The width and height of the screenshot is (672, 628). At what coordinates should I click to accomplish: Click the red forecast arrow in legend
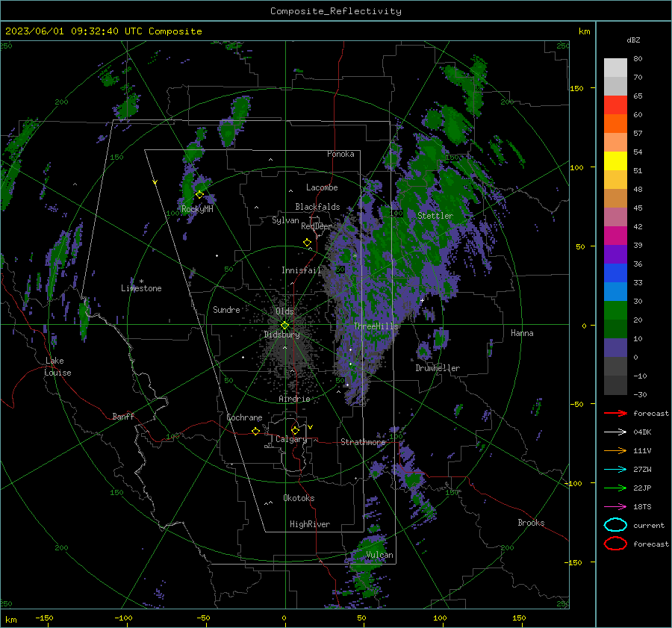pos(615,413)
